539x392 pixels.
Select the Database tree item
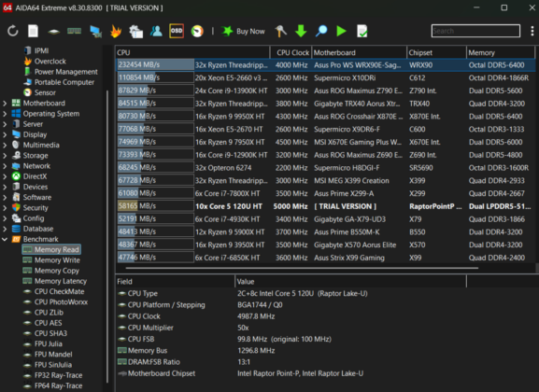pos(33,229)
